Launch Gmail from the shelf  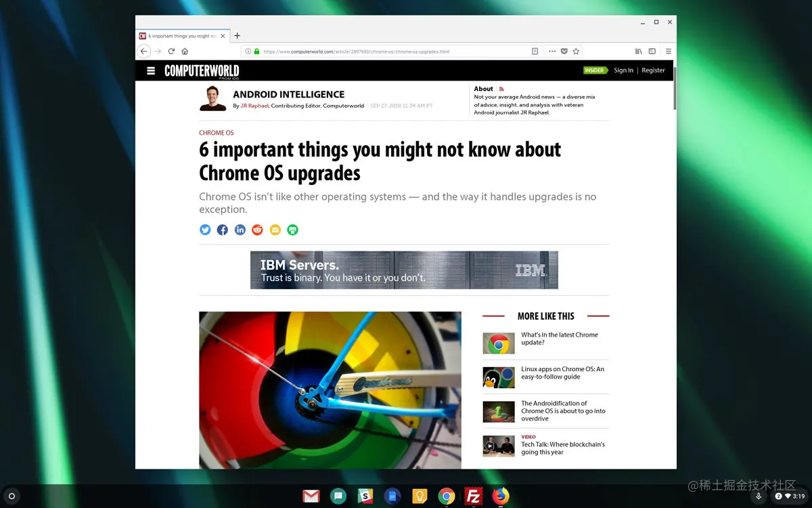click(x=311, y=496)
